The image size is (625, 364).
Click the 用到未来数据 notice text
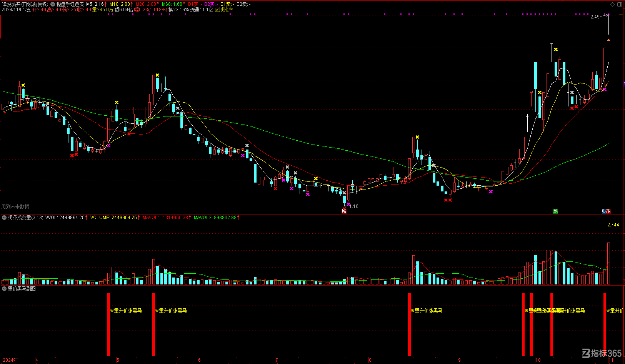pyautogui.click(x=15, y=206)
